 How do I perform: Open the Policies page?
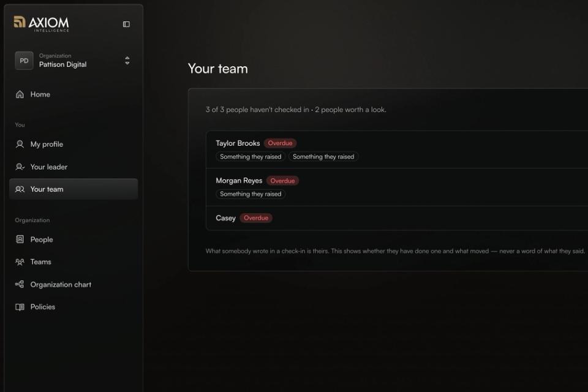73,307
